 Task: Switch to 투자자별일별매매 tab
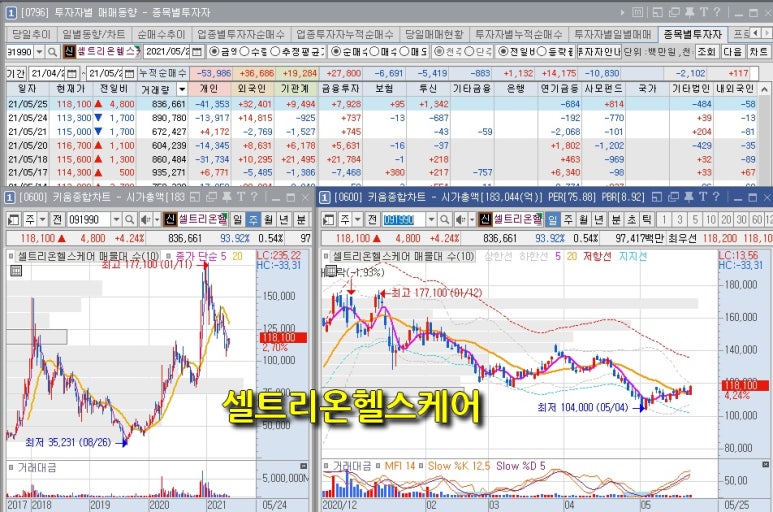click(613, 34)
